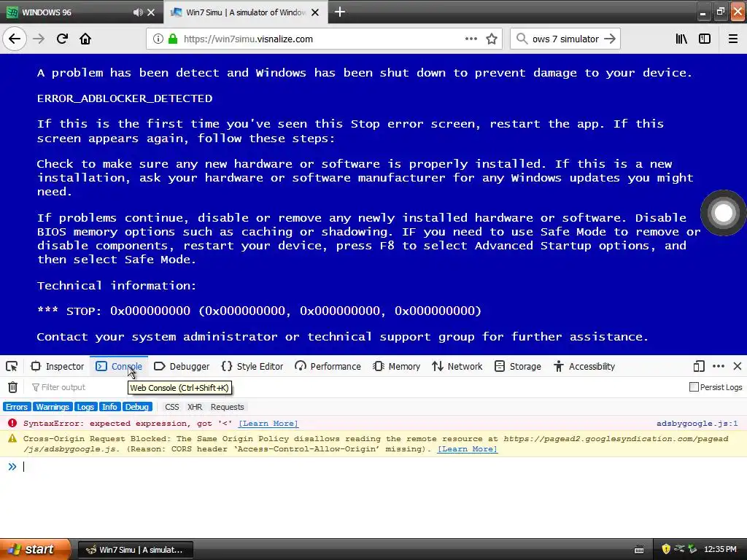Toggle the Errors filter
Screen dimensions: 747x560
point(17,407)
